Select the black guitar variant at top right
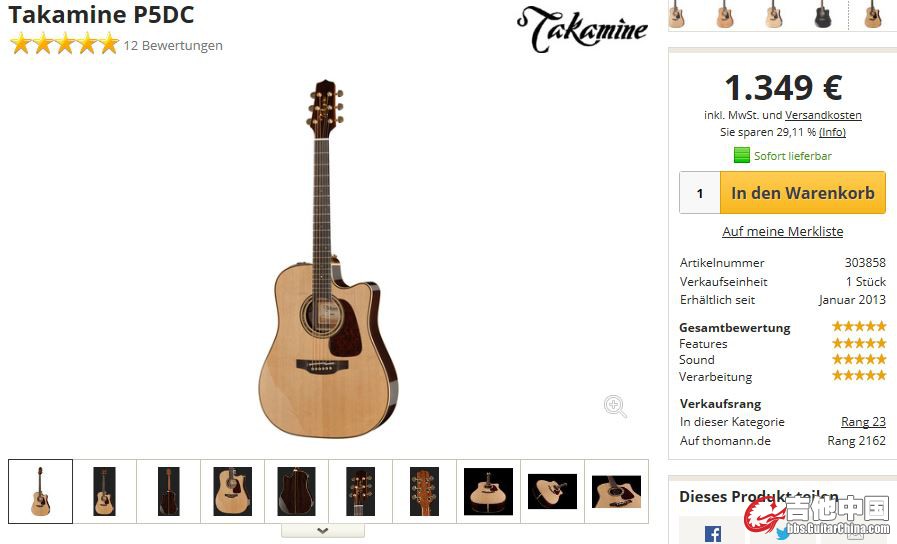Screen dimensions: 897x544 (822, 15)
